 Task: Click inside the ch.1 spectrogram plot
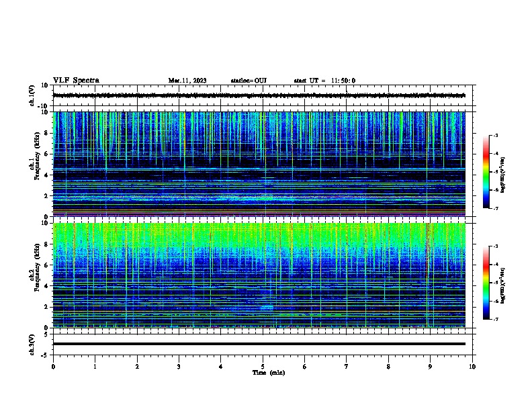(x=259, y=164)
